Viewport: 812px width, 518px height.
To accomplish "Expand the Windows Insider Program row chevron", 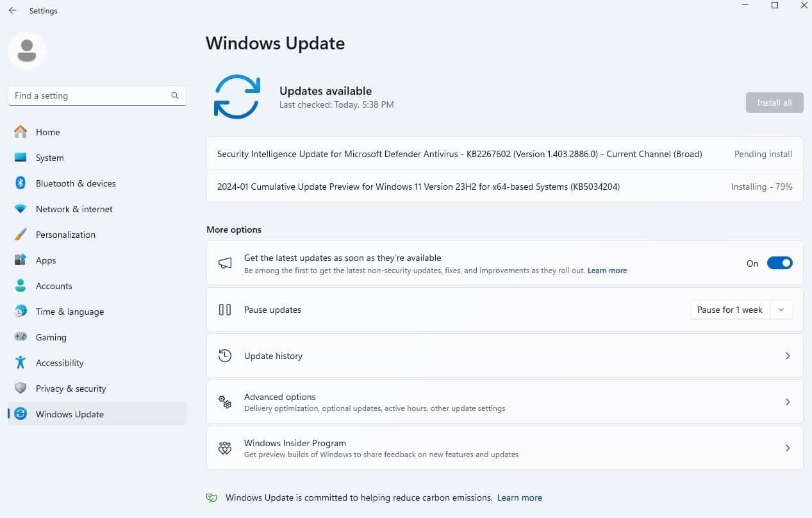I will click(x=788, y=448).
